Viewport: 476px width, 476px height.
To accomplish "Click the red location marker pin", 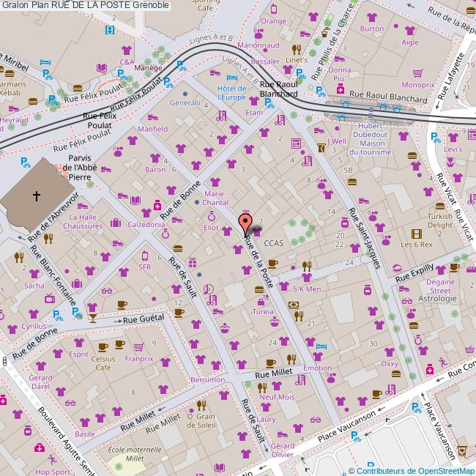I will (x=246, y=223).
